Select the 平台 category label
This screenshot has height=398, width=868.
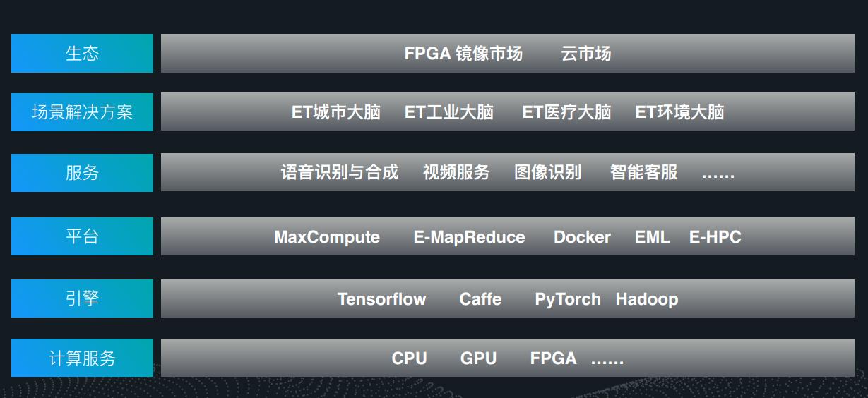(x=82, y=236)
